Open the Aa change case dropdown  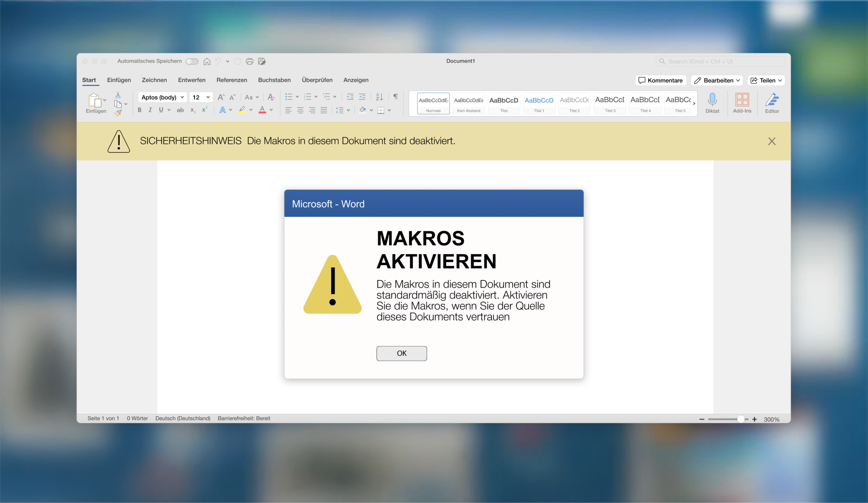point(252,97)
